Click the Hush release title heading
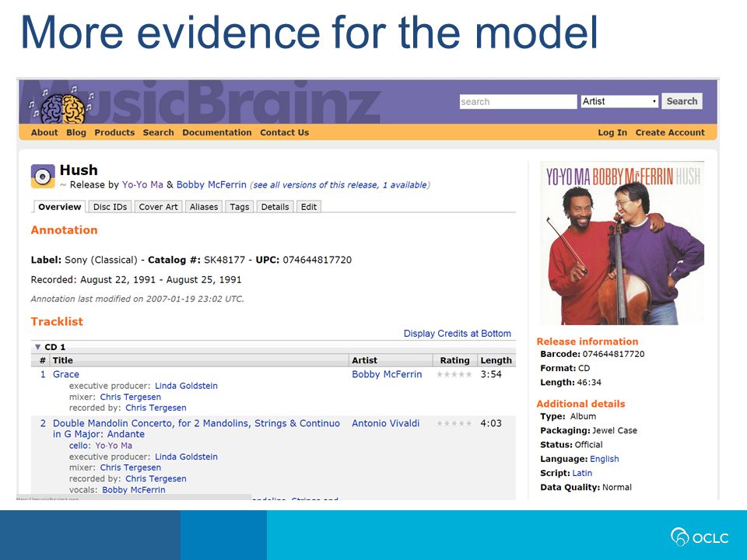The image size is (747, 560). (x=79, y=170)
